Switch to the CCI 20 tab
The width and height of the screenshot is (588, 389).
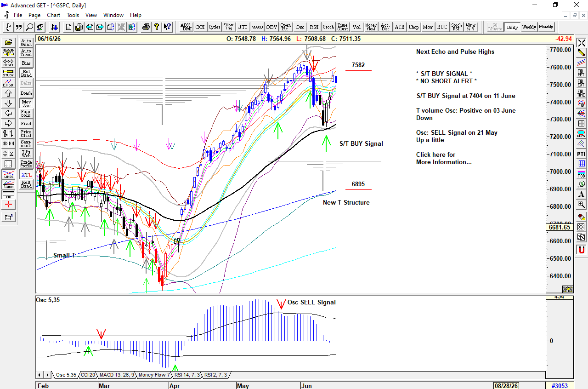(x=87, y=375)
